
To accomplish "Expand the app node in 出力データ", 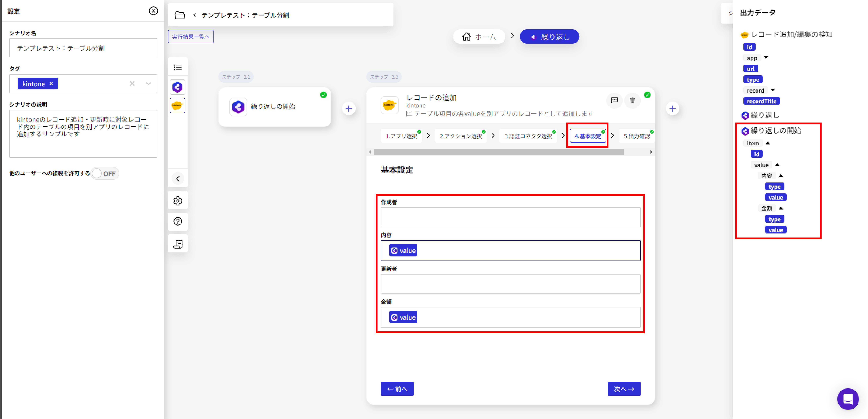I will [x=766, y=58].
